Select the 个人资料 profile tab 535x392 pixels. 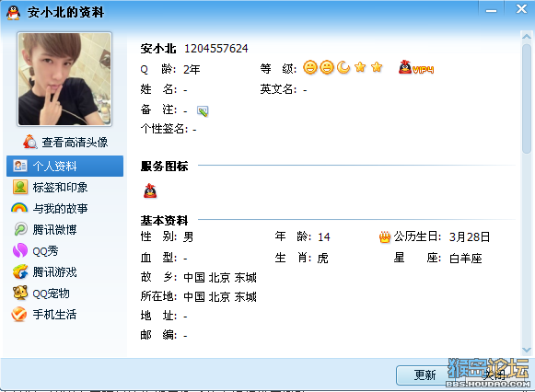pos(64,166)
